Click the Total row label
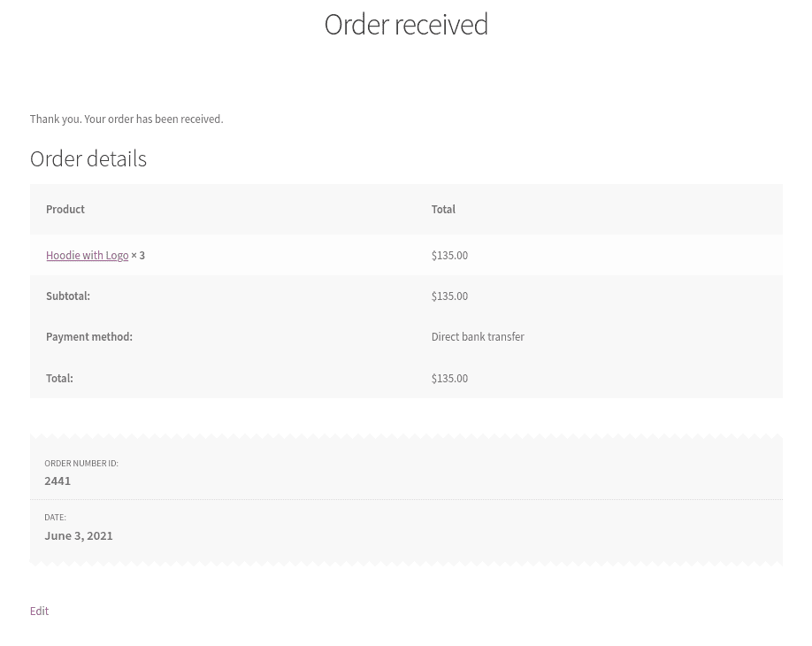Viewport: 812px width, 646px height. click(x=59, y=378)
